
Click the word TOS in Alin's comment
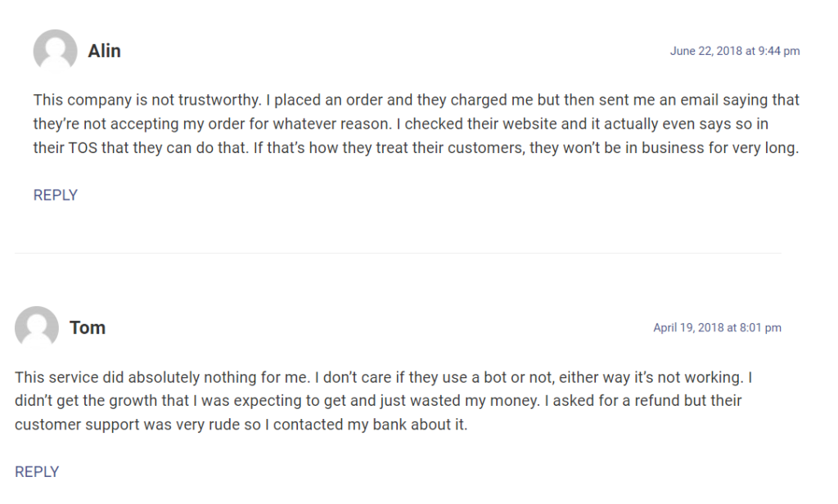83,147
